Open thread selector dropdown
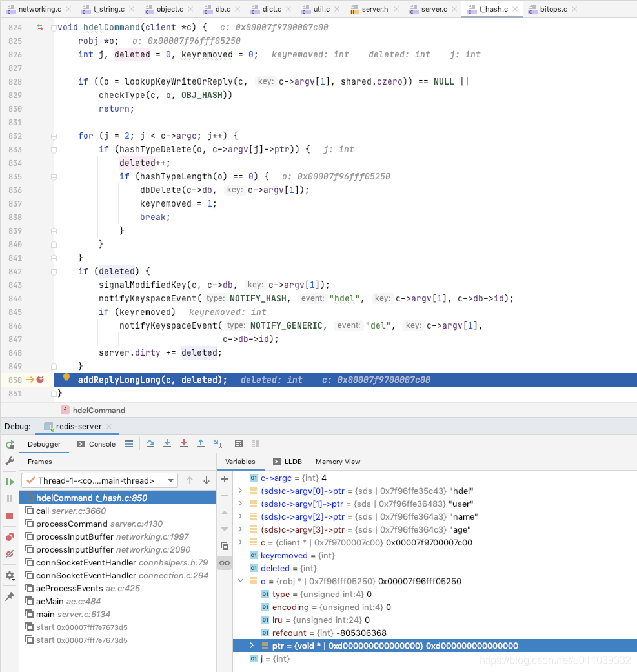This screenshot has width=637, height=672. 99,480
